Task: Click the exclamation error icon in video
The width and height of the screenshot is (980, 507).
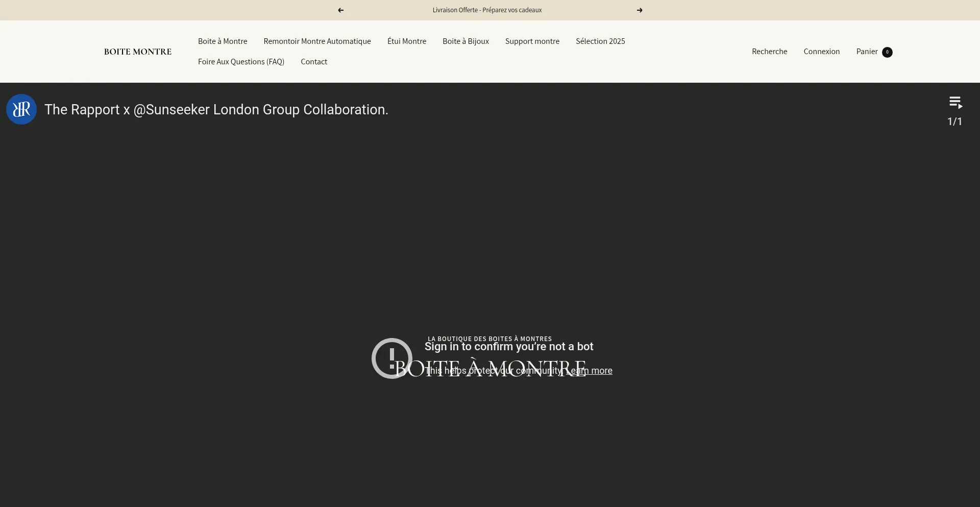Action: pos(391,358)
